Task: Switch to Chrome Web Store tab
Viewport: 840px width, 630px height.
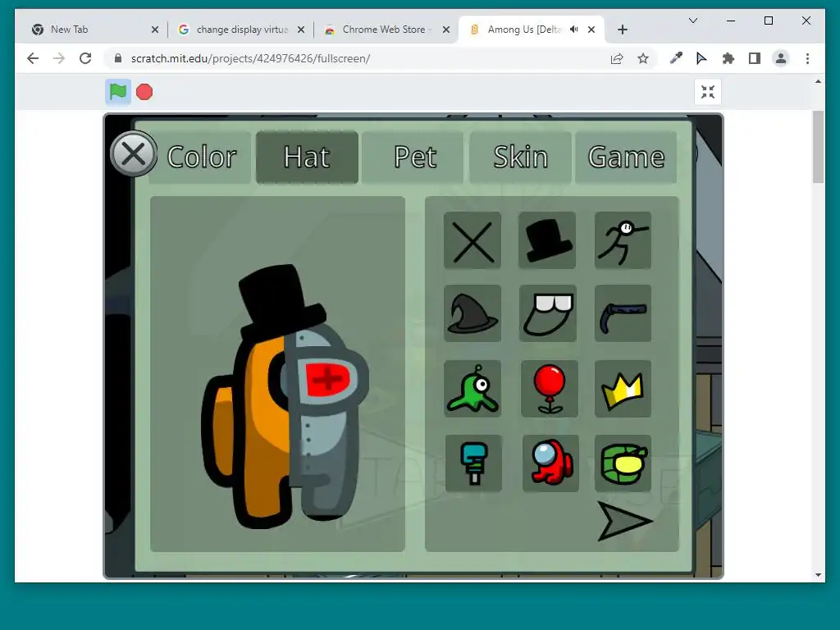Action: [387, 30]
